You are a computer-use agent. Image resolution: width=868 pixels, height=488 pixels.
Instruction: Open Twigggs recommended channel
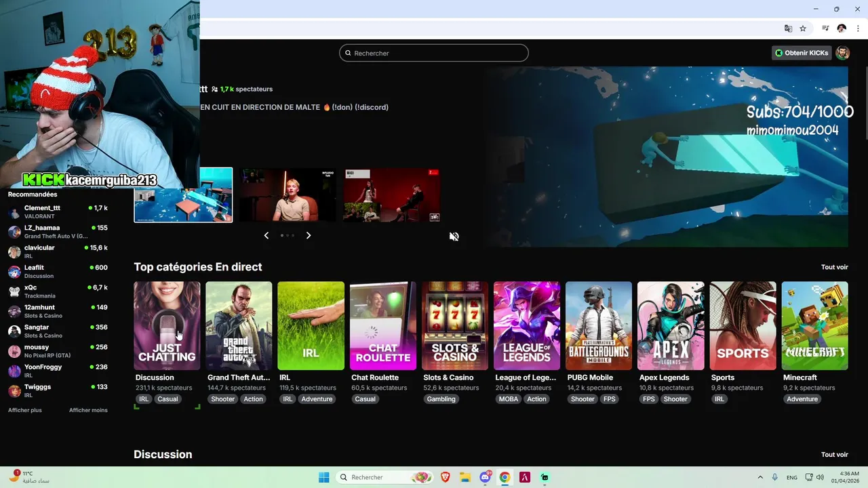pos(58,391)
